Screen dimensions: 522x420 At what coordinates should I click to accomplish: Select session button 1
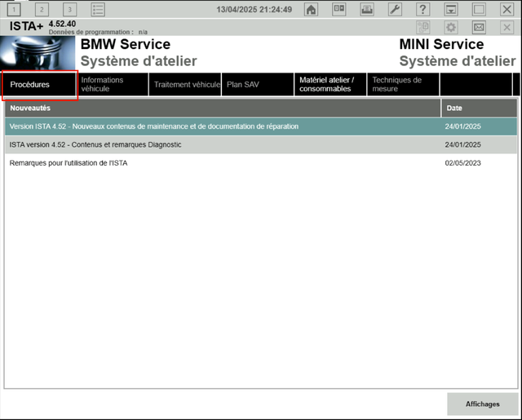pos(14,9)
